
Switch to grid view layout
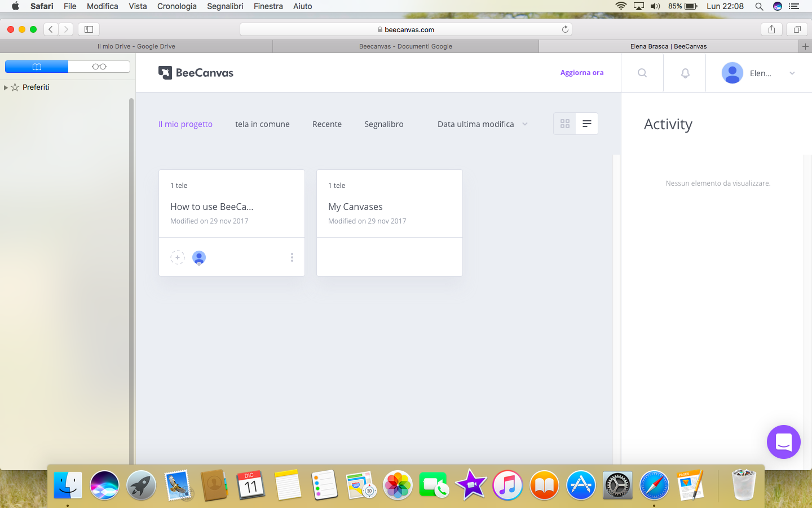(x=565, y=124)
